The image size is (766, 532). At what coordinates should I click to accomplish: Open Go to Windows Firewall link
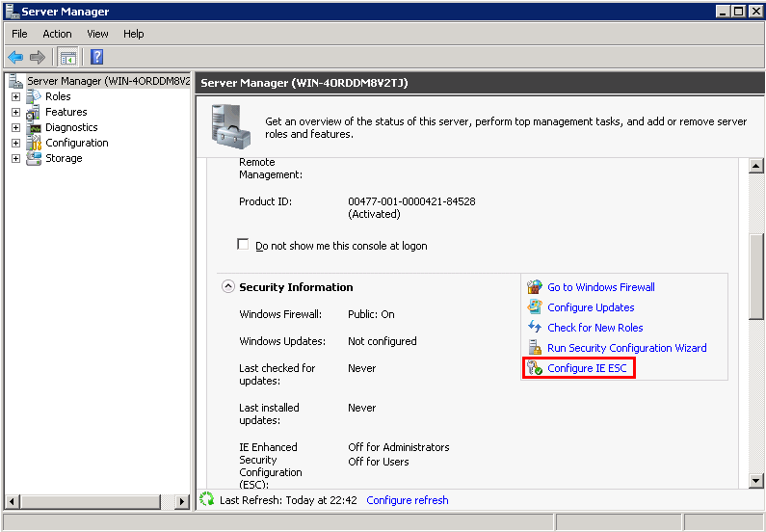601,287
